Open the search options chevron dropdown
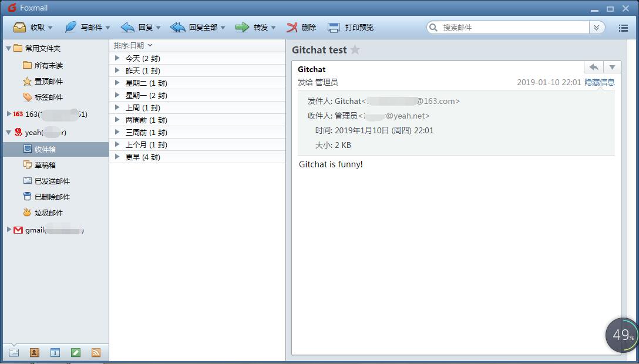The width and height of the screenshot is (639, 364). [597, 27]
